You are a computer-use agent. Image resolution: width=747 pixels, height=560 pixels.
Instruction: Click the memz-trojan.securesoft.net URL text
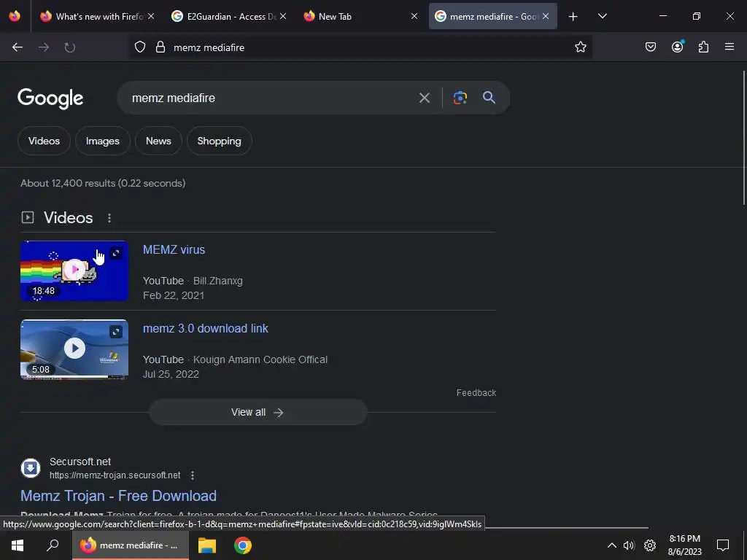click(115, 475)
